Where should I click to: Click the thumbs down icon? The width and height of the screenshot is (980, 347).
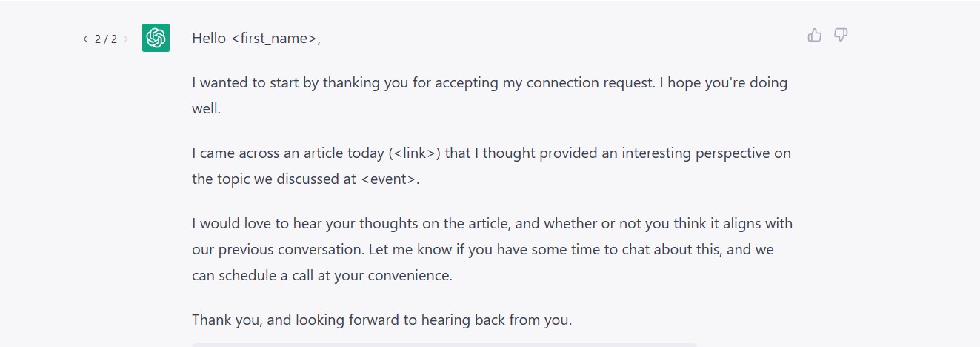[841, 35]
